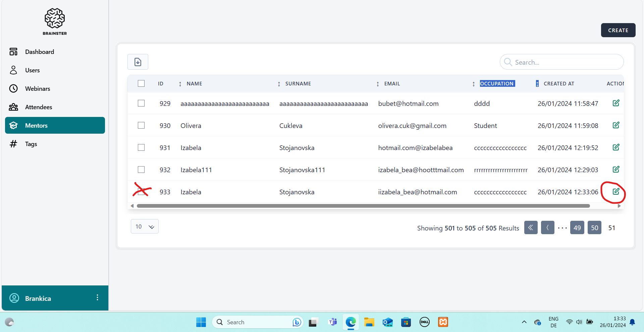The image size is (644, 332).
Task: Jump to first page double-arrow
Action: 531,228
